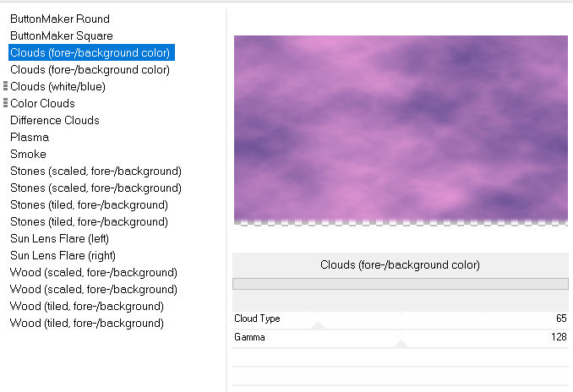Screen dimensions: 573x392
Task: Select Sun Lens Flare (left)
Action: 59,238
